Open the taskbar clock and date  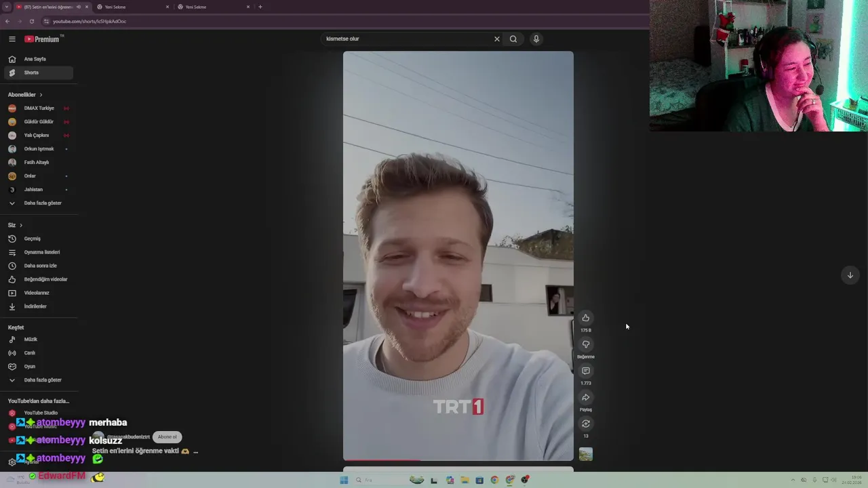coord(852,480)
